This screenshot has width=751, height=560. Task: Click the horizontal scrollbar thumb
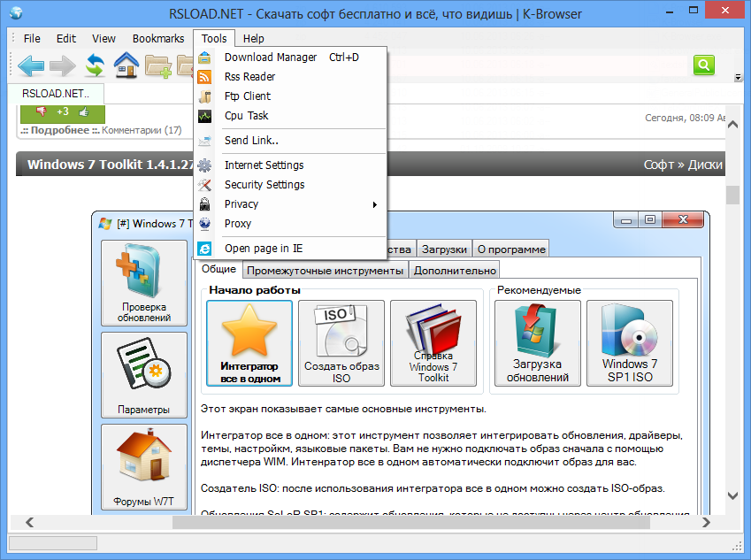pos(411,522)
